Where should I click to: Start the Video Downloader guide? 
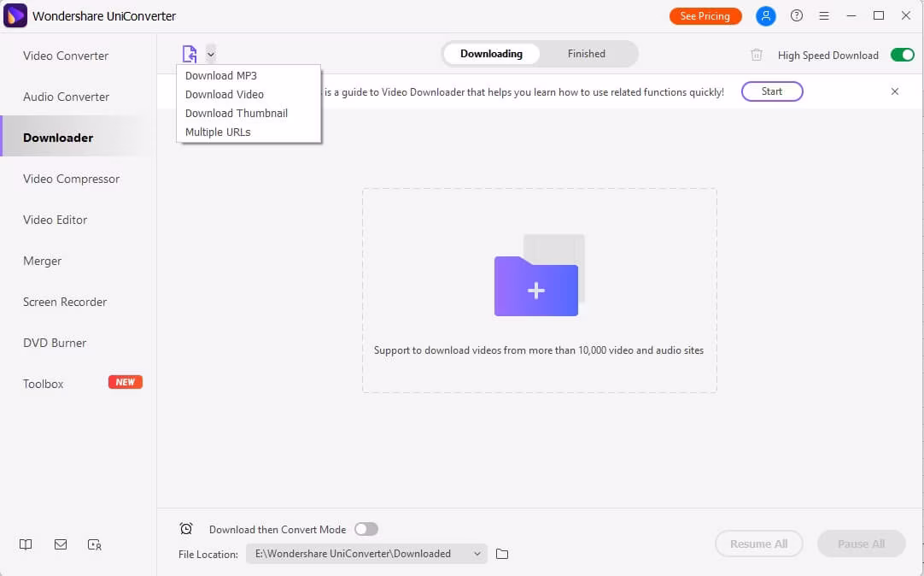click(772, 91)
